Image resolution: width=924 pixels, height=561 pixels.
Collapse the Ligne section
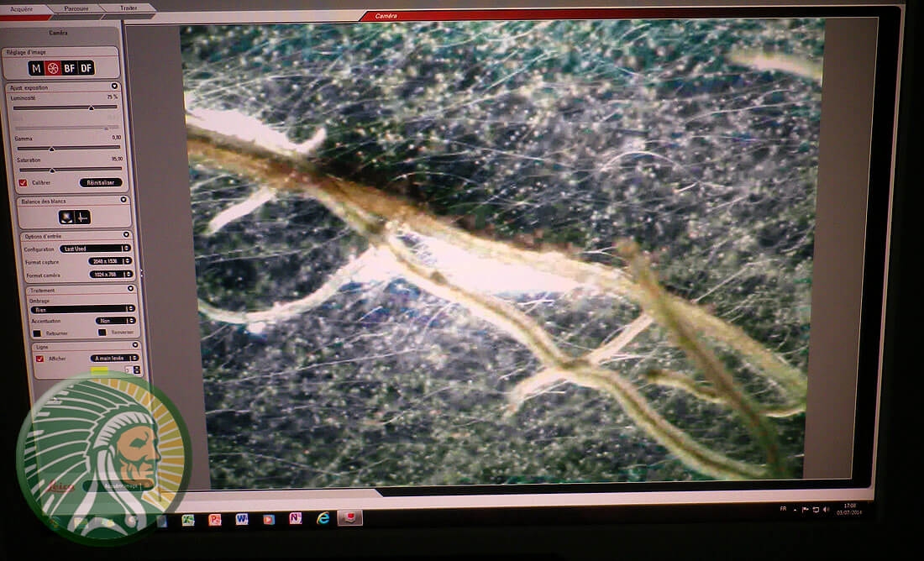pos(134,344)
